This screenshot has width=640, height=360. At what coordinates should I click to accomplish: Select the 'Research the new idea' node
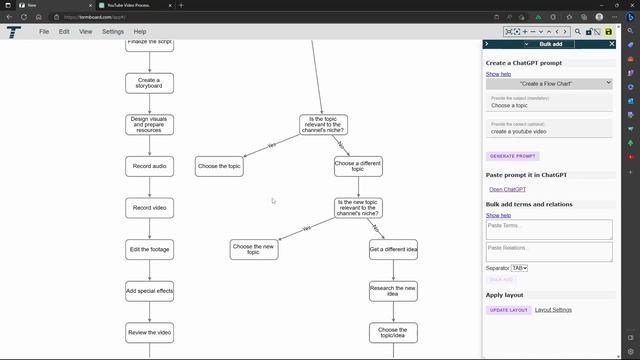point(393,291)
